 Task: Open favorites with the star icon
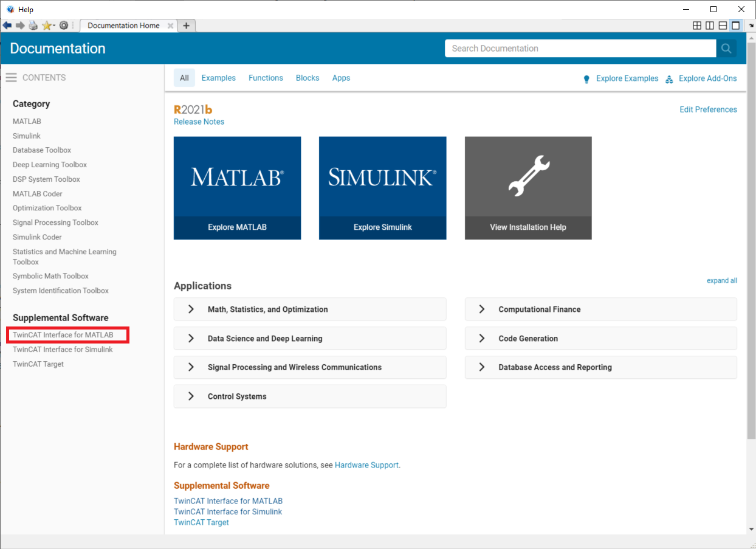46,26
